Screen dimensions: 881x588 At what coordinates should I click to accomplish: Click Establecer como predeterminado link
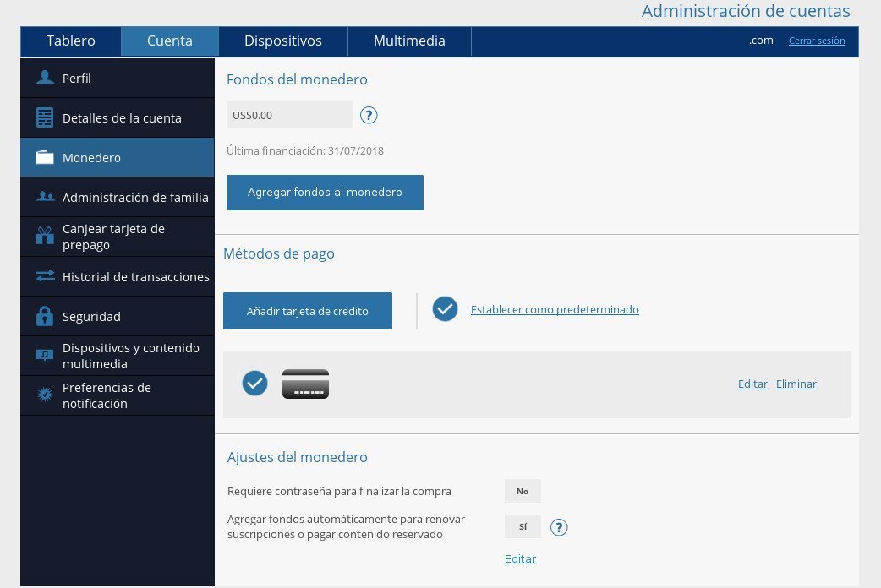click(x=555, y=309)
